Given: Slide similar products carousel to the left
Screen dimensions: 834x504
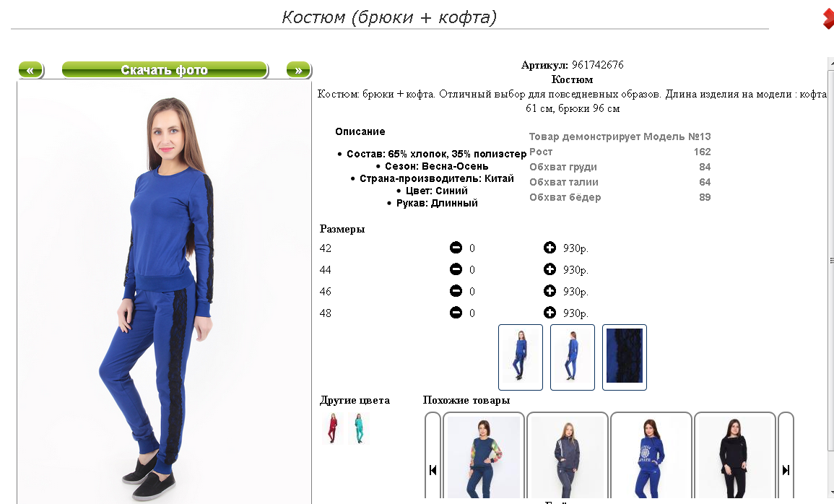Looking at the screenshot, I should [433, 470].
